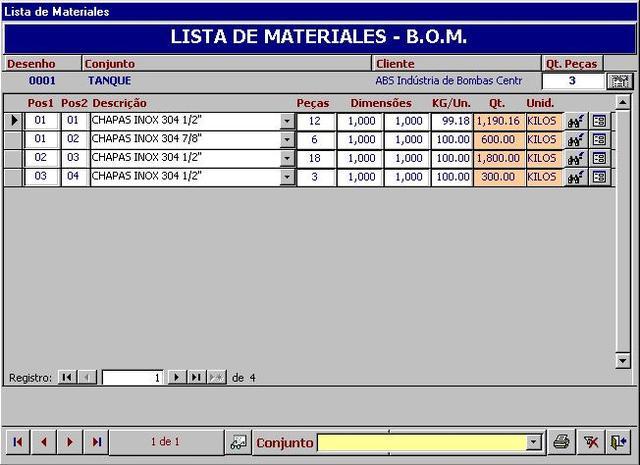Click Peças field with value 18
Screen dimensions: 640x465
(x=315, y=158)
